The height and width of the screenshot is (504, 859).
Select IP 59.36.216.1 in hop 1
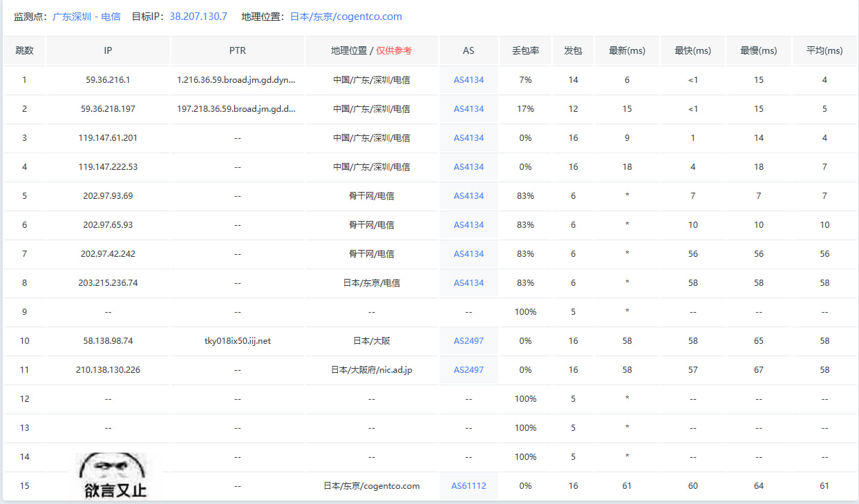point(108,80)
